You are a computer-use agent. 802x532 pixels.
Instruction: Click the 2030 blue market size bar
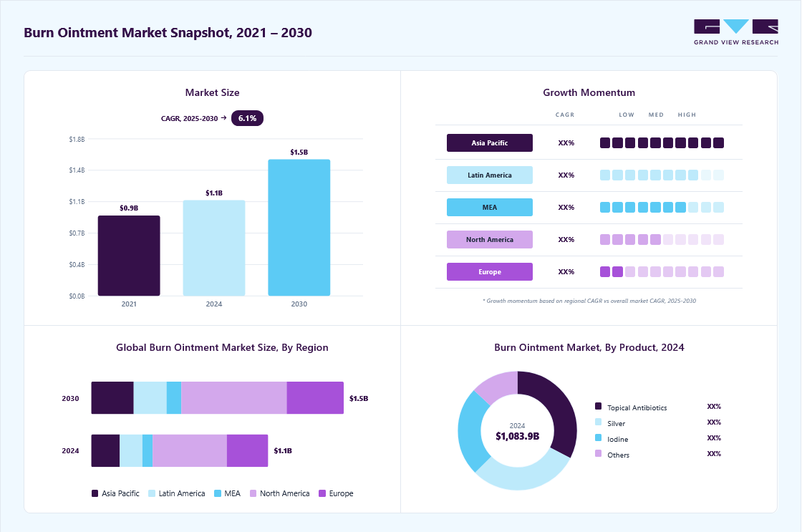point(299,228)
